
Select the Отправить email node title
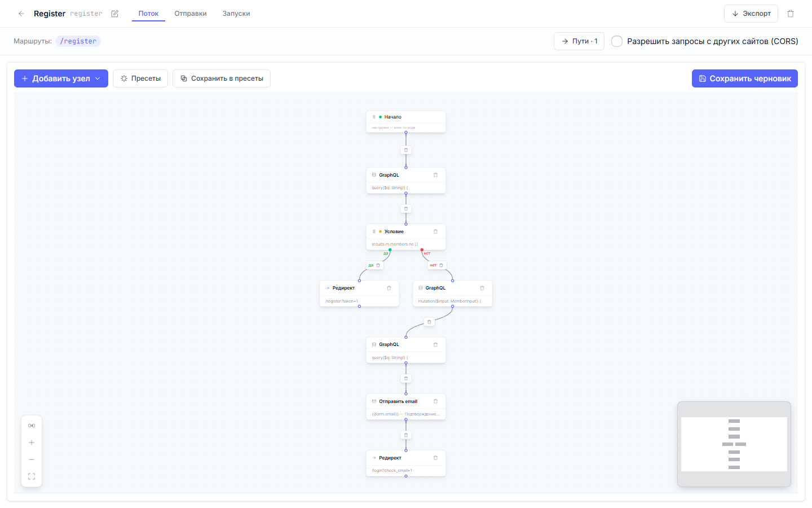(x=398, y=401)
